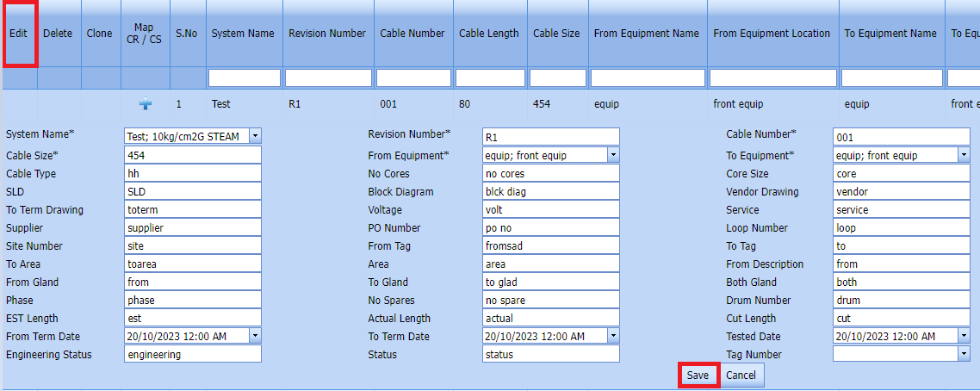980x391 pixels.
Task: Click the Cable Length filter box
Action: pos(488,78)
